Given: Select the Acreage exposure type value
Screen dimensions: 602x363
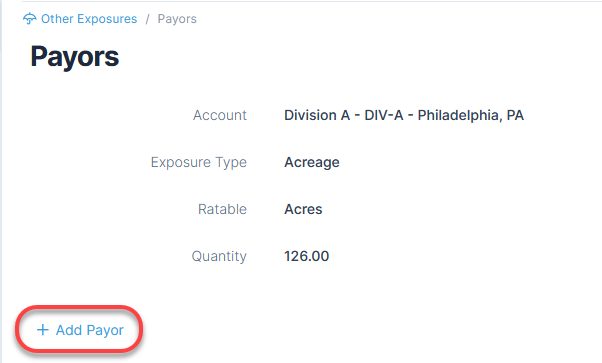Looking at the screenshot, I should (312, 162).
